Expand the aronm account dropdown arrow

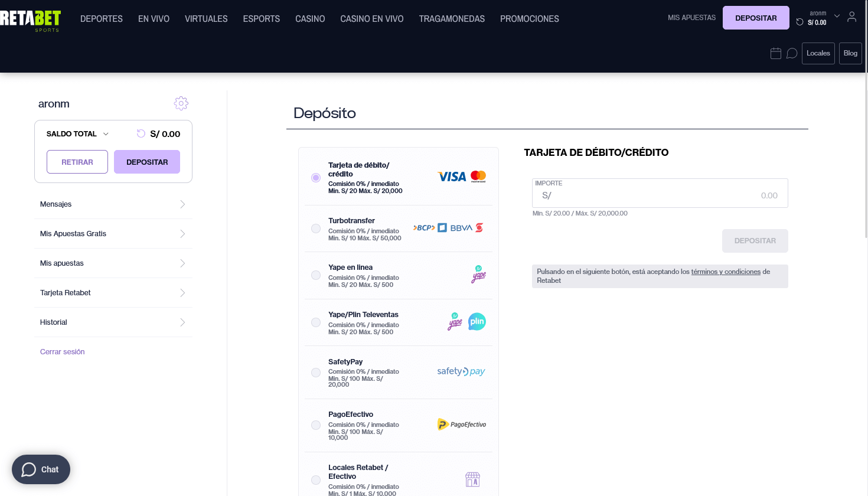(x=837, y=16)
